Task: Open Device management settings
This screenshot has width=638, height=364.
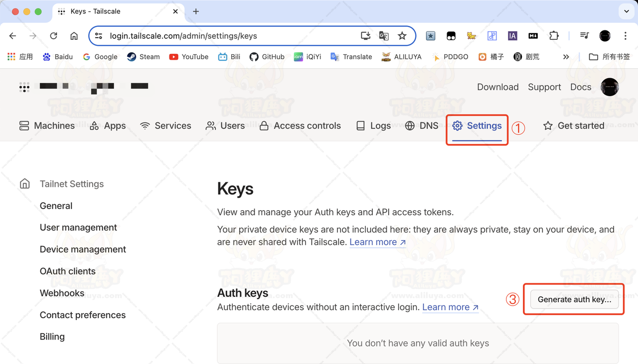Action: [83, 249]
